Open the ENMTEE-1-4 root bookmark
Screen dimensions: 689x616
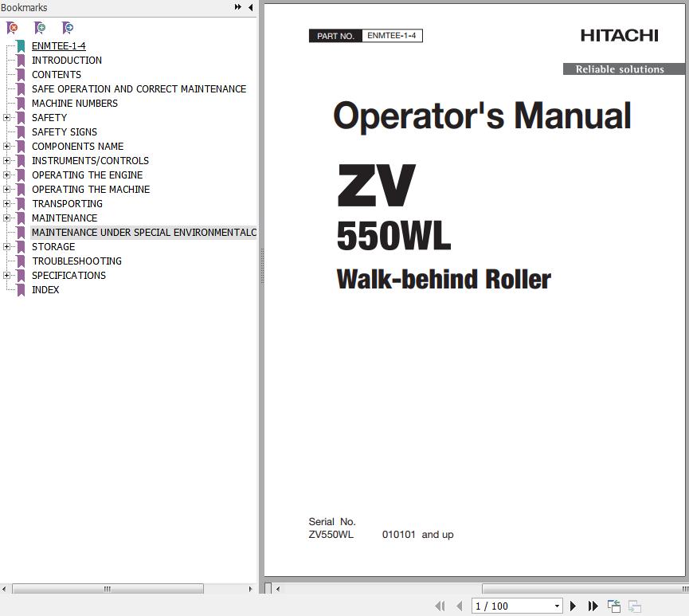58,46
